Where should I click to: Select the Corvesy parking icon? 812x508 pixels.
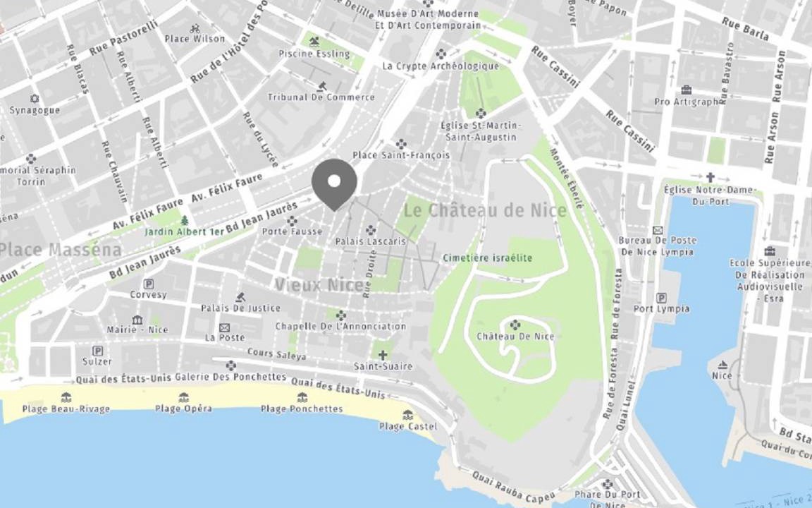tap(148, 284)
